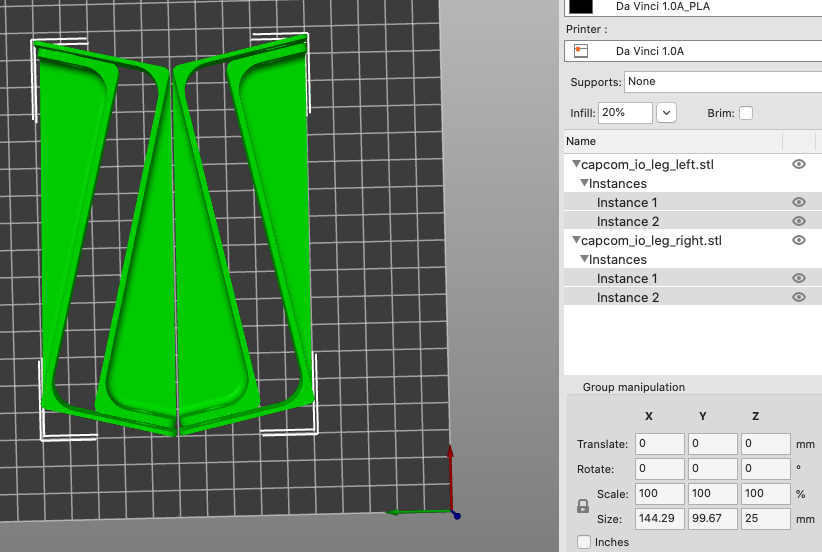
Task: Click Rotate X field
Action: 659,469
